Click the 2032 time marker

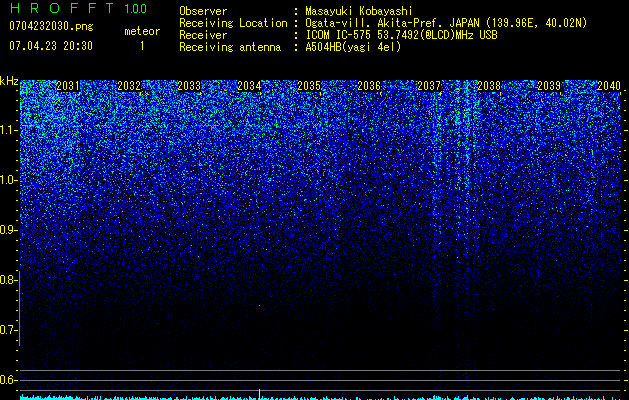(129, 86)
